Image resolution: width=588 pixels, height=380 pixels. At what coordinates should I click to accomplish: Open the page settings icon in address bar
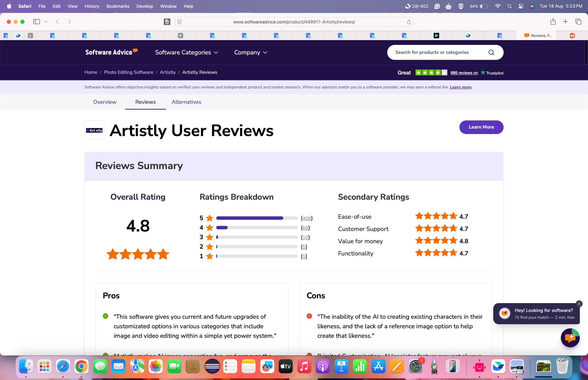(180, 22)
